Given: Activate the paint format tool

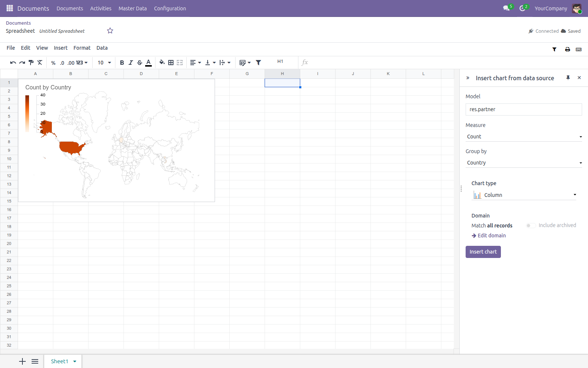Looking at the screenshot, I should 31,63.
